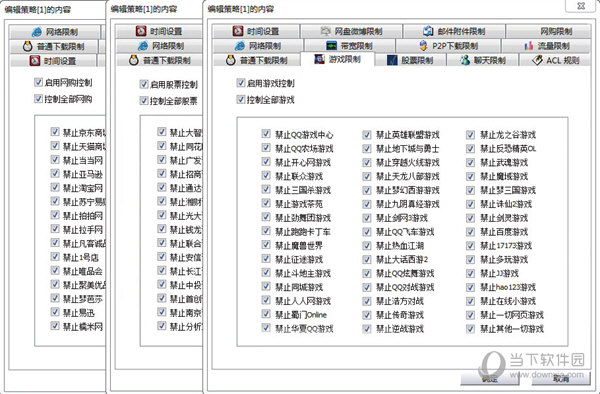Toggle 禁止唯品会 in leftmost window
Image resolution: width=600 pixels, height=394 pixels.
coord(55,270)
